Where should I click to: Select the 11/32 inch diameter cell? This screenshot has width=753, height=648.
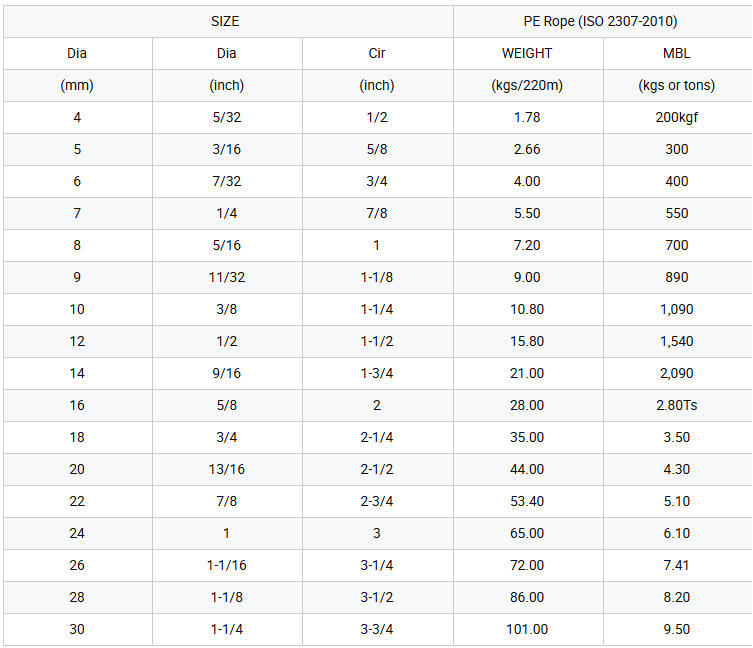(x=226, y=277)
